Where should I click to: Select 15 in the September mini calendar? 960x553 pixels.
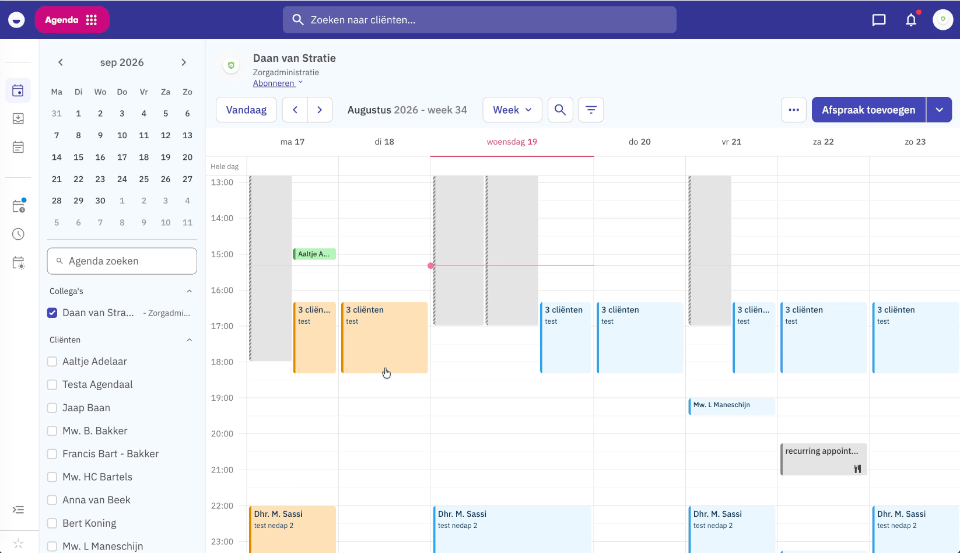78,157
